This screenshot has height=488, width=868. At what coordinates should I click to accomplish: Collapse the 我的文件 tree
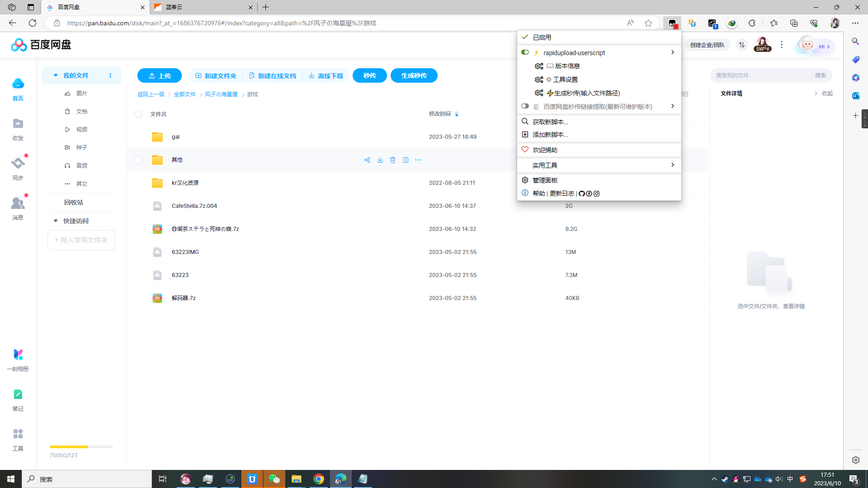click(56, 75)
